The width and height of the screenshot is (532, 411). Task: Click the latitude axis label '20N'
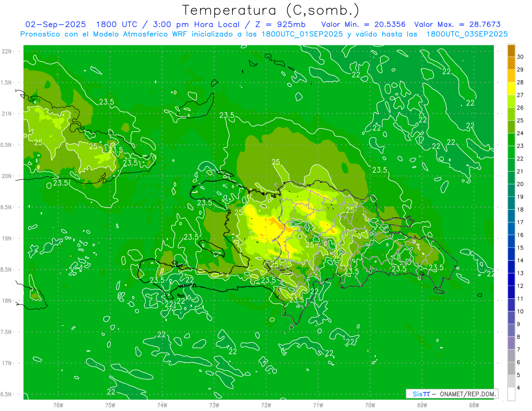8,176
